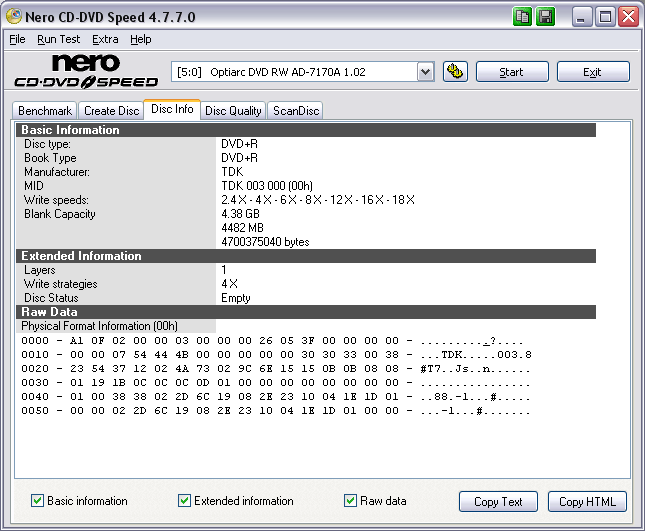Click the Start button
The height and width of the screenshot is (531, 645).
point(512,72)
